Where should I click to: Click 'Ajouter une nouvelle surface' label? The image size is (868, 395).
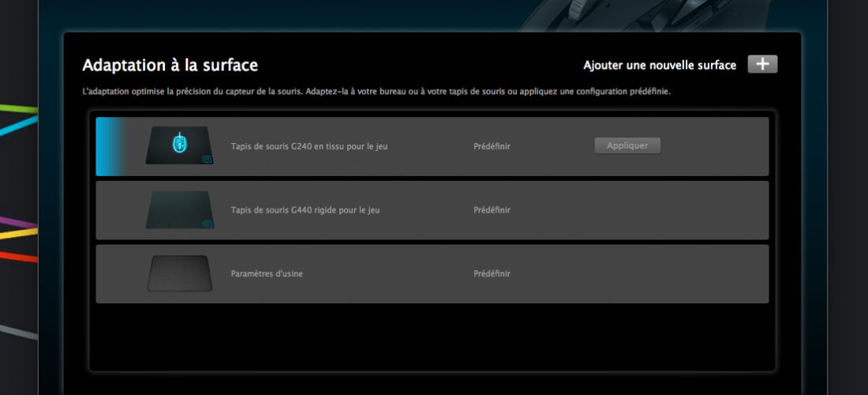coord(660,66)
